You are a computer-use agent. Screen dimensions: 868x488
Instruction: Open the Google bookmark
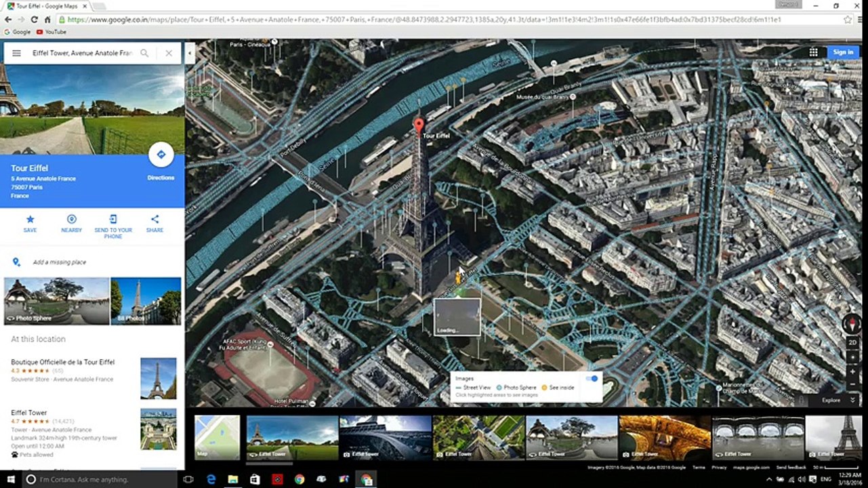pyautogui.click(x=18, y=32)
